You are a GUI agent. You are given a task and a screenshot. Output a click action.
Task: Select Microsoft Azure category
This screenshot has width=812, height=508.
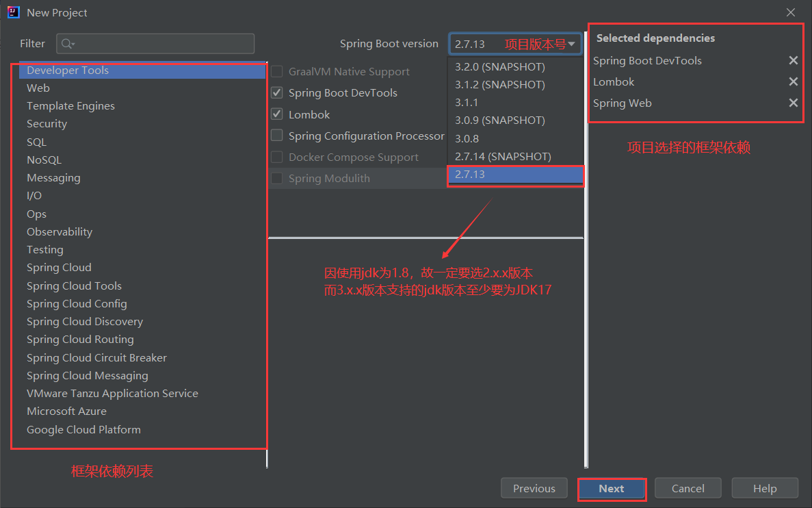click(x=142, y=411)
